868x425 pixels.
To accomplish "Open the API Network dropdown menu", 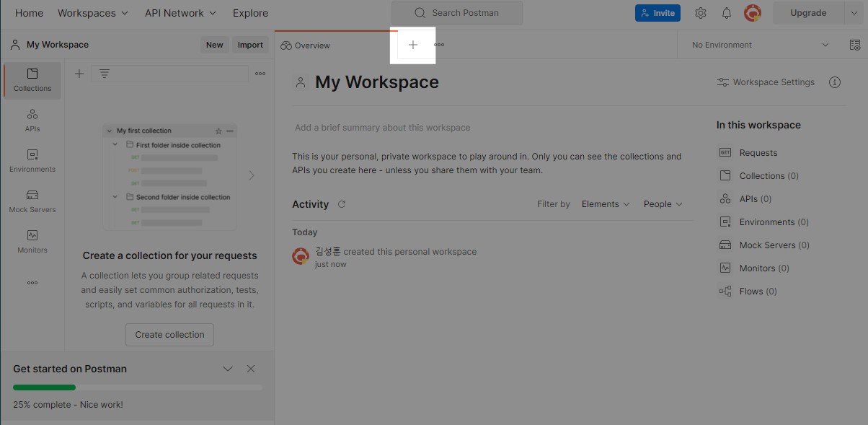I will 180,13.
